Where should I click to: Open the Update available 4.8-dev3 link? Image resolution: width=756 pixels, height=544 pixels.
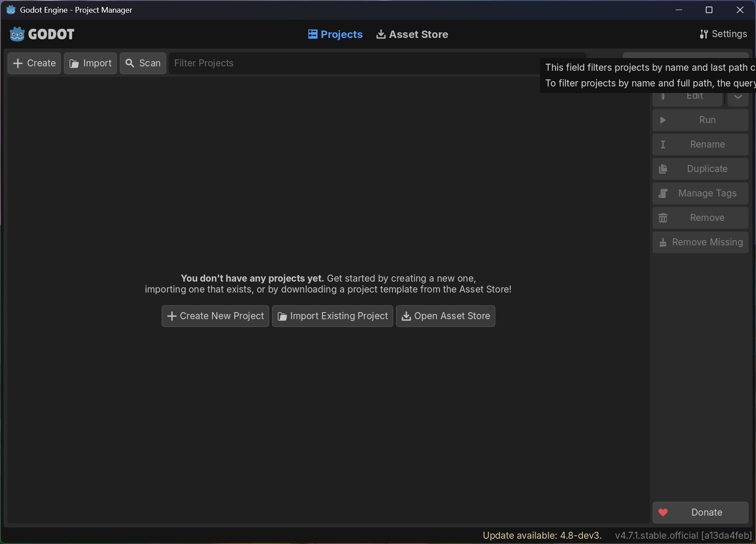tap(542, 536)
